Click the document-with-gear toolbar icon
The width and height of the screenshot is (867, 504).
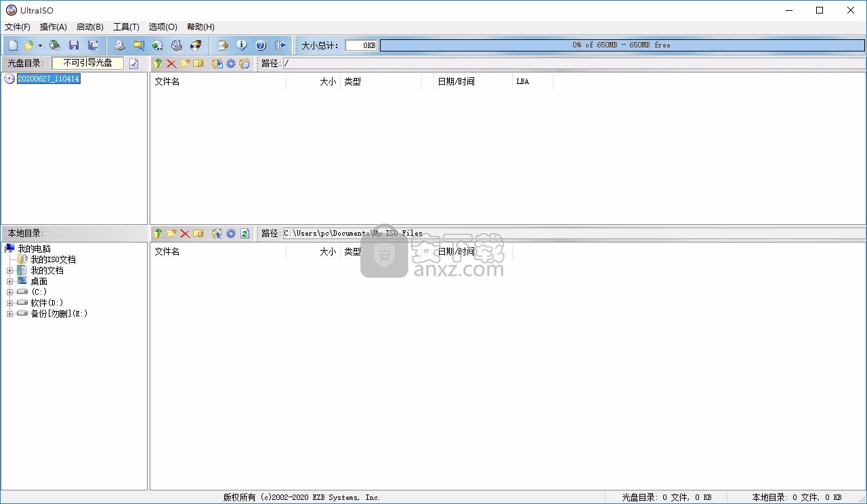pyautogui.click(x=223, y=45)
